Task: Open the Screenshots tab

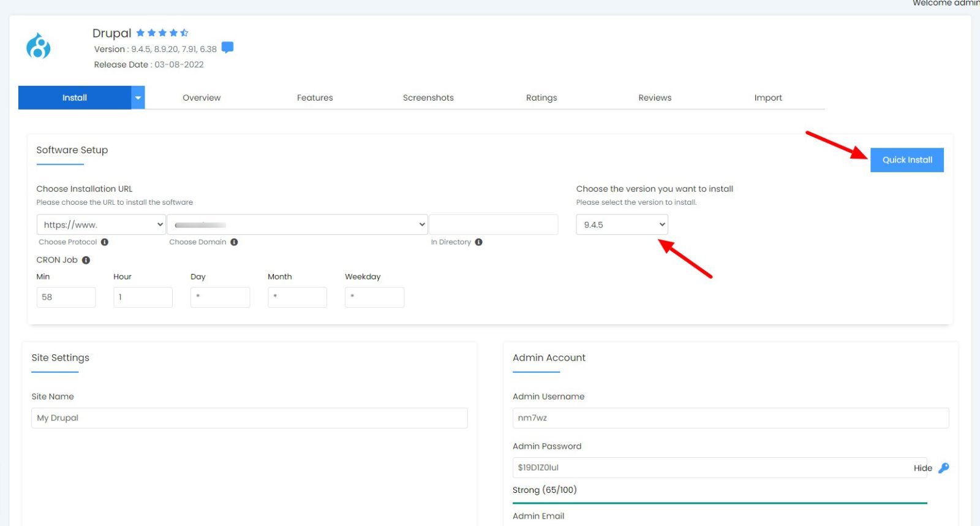Action: (428, 97)
